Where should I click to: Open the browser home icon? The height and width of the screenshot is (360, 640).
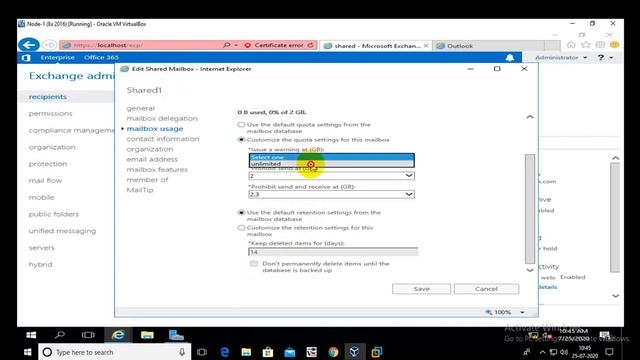571,44
